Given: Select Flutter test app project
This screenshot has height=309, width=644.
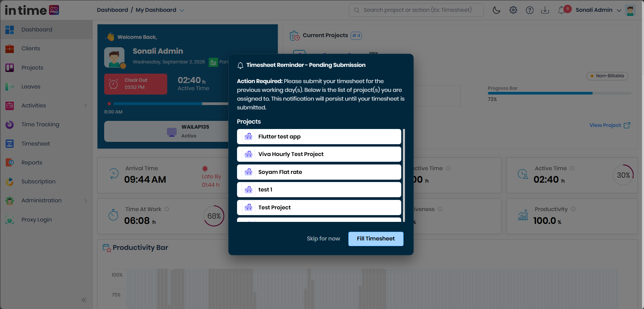Looking at the screenshot, I should click(x=319, y=136).
